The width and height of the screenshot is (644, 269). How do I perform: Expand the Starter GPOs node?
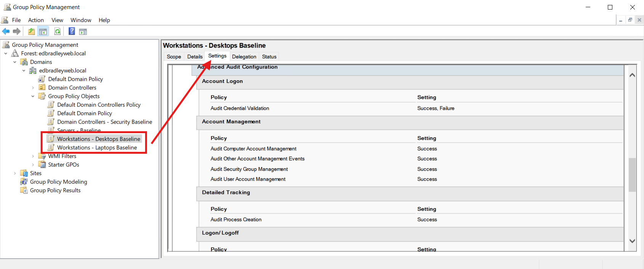(x=33, y=165)
